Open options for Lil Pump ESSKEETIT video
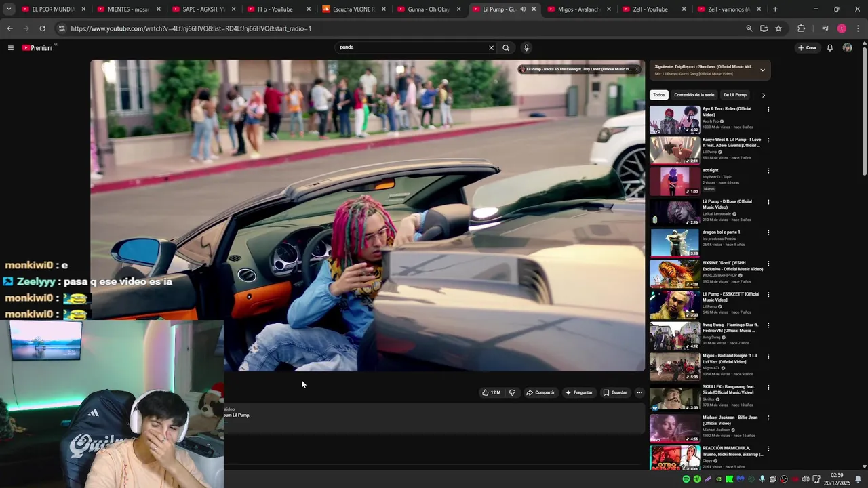This screenshot has width=868, height=488. click(x=768, y=294)
